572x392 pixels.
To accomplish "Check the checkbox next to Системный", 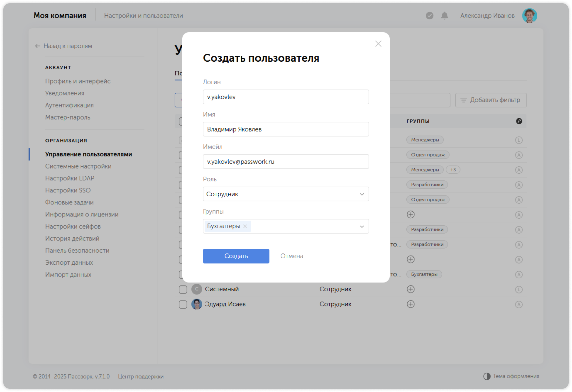I will [183, 289].
